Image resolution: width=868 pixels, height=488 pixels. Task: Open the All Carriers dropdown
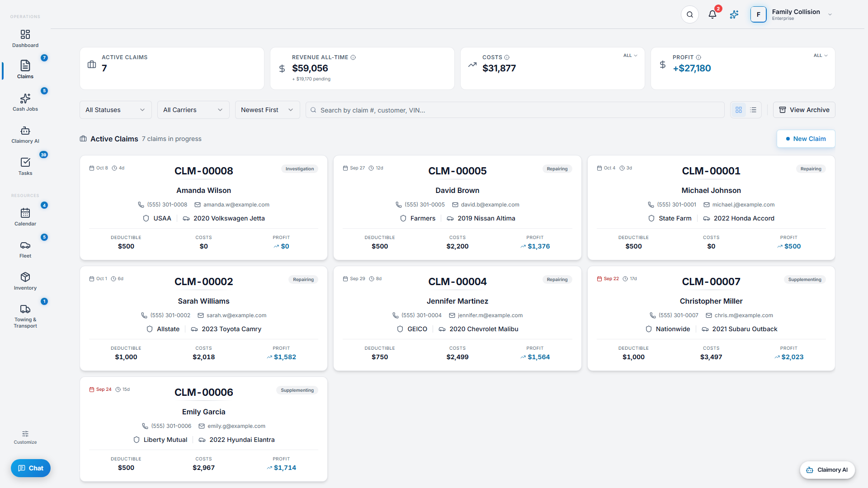coord(193,110)
